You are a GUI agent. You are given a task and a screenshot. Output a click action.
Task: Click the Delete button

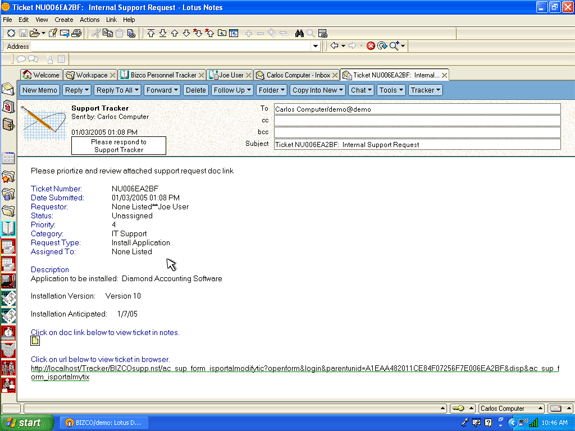coord(195,90)
